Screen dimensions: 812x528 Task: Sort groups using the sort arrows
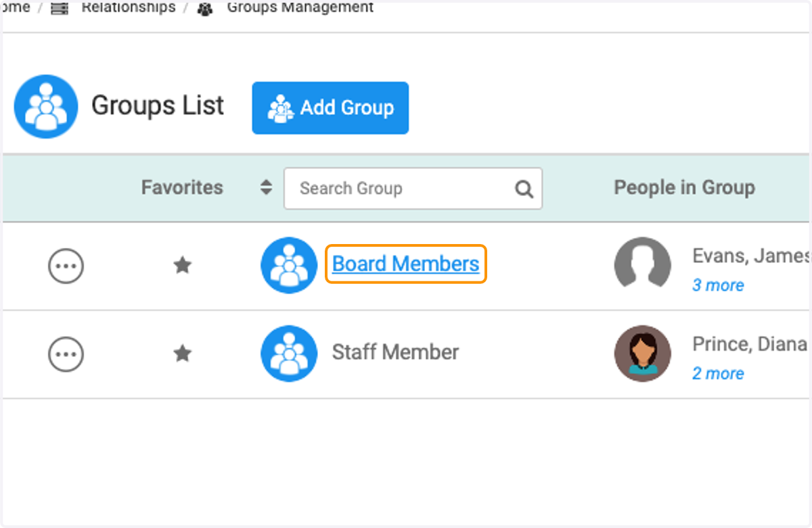(266, 187)
